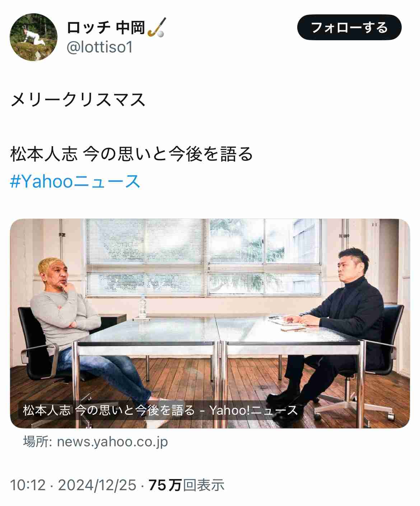Open the Yahoo news link card image

pos(210,323)
